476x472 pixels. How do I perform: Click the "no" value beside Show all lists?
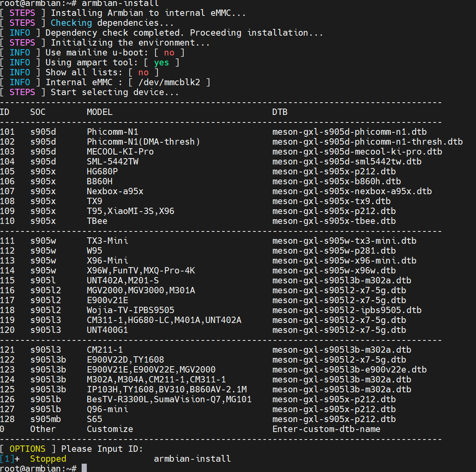tap(143, 73)
